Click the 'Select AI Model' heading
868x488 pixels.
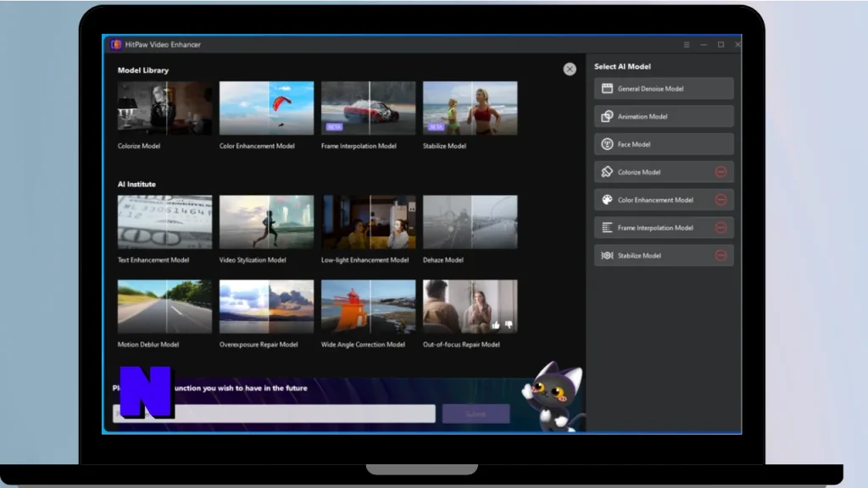point(622,66)
